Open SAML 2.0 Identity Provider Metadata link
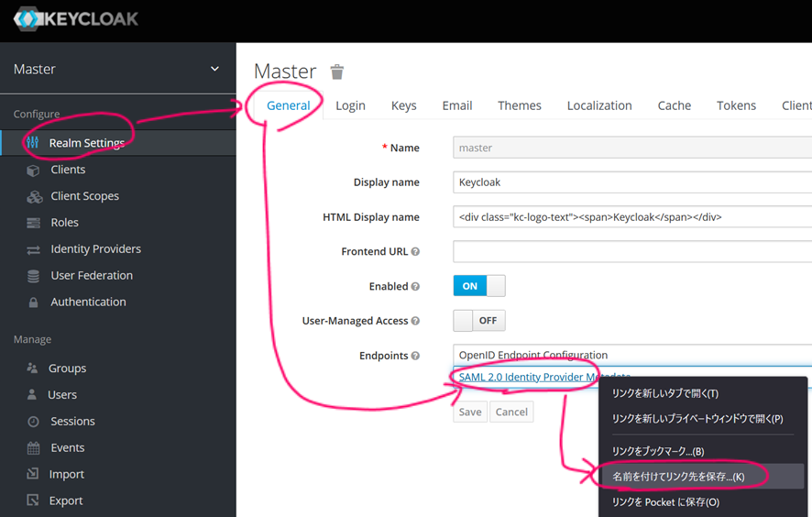The width and height of the screenshot is (812, 517). coord(544,377)
